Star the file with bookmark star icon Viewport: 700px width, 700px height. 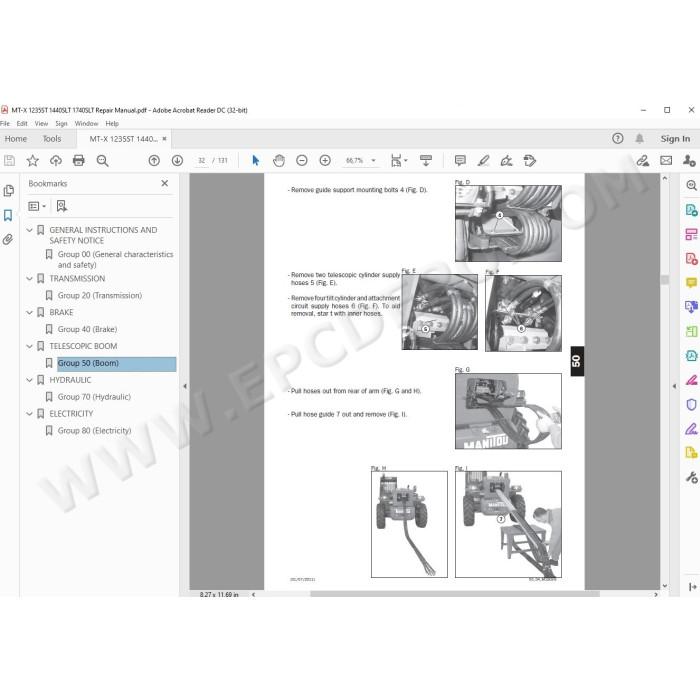(33, 160)
